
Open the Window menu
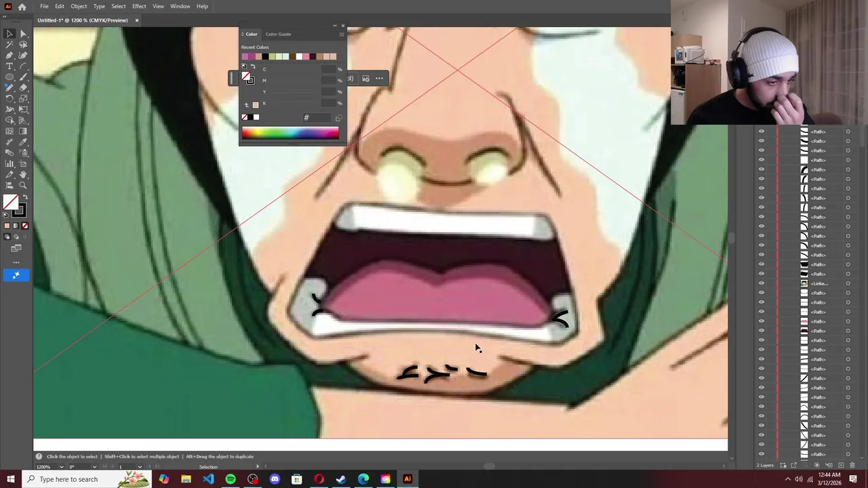[x=180, y=6]
